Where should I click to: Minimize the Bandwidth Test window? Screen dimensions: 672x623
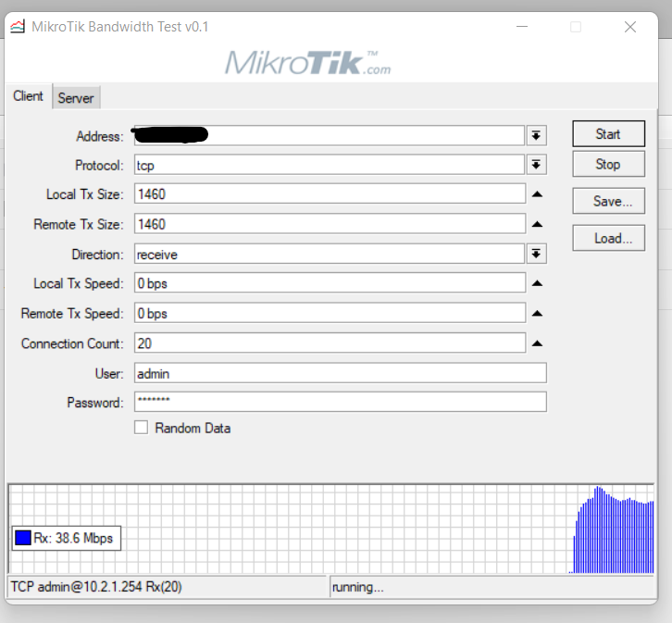522,27
